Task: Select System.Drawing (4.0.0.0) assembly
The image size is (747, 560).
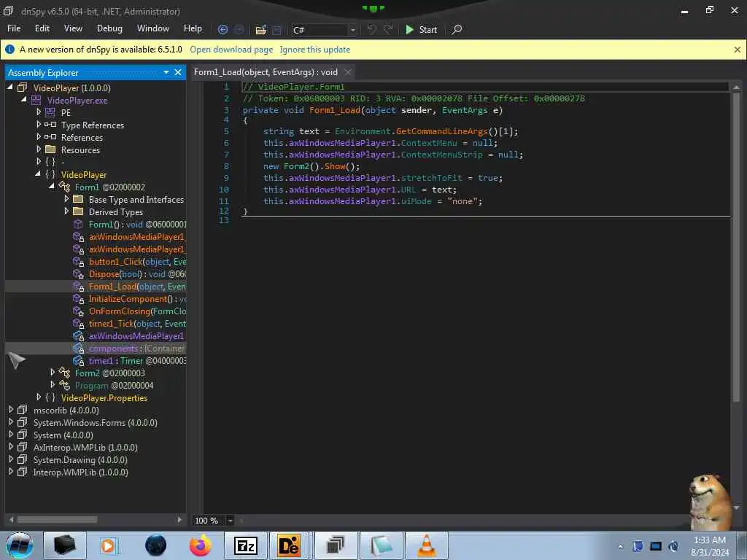Action: [x=80, y=460]
